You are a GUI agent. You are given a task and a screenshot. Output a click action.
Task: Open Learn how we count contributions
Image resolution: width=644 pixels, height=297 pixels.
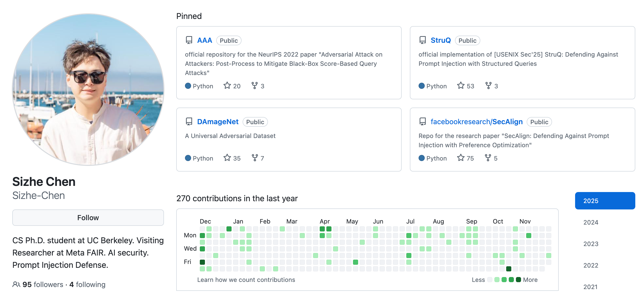[246, 280]
